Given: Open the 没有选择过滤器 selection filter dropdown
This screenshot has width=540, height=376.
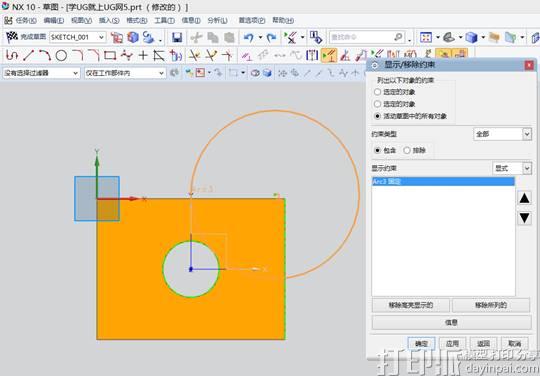Looking at the screenshot, I should pyautogui.click(x=75, y=73).
